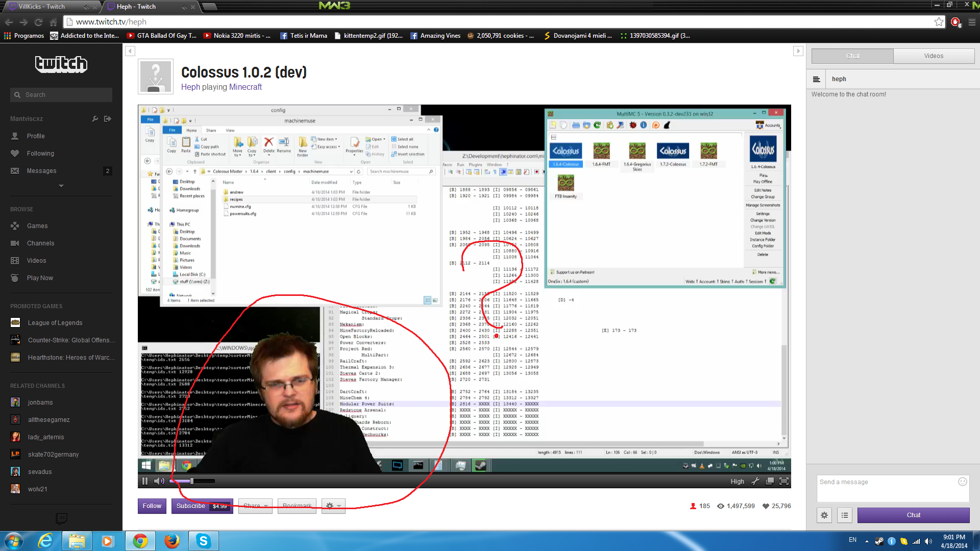The width and height of the screenshot is (980, 551).
Task: Click allthesegamez channel avatar icon
Action: 15,420
